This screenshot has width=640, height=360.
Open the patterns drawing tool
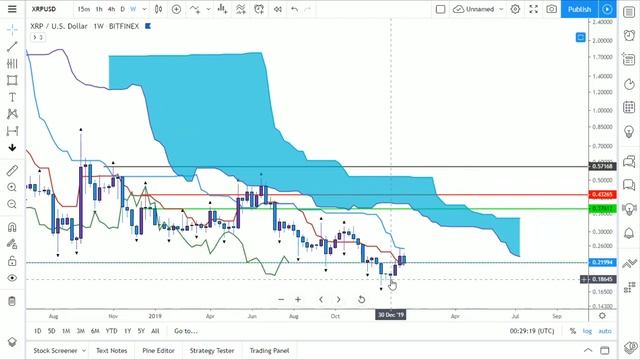point(12,114)
